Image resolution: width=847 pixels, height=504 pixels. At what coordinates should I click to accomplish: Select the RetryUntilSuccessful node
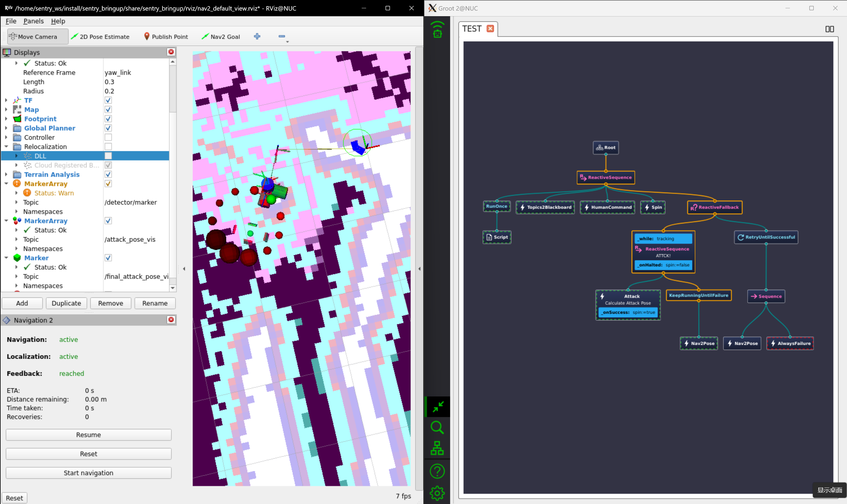pos(766,237)
